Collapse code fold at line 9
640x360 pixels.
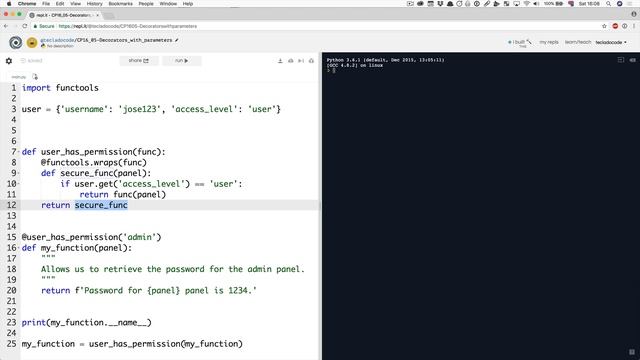click(19, 173)
